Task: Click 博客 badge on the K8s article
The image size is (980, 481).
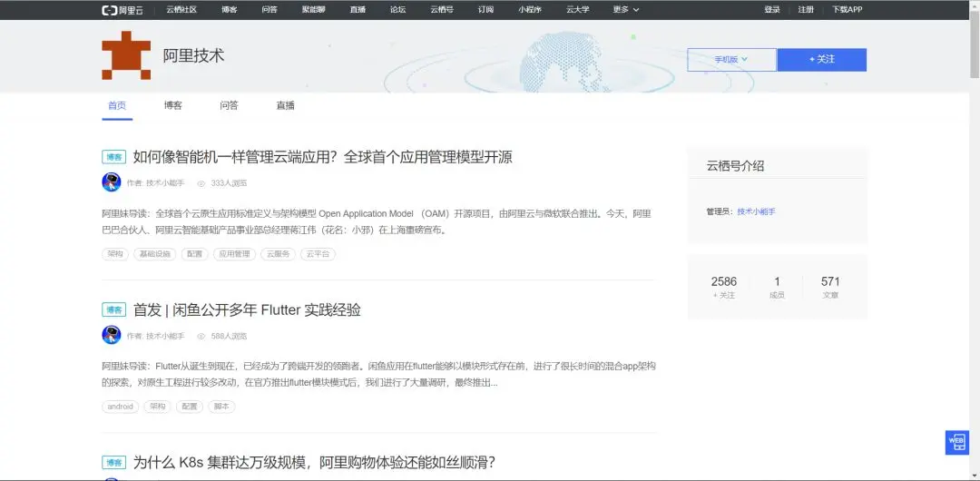Action: pos(113,462)
